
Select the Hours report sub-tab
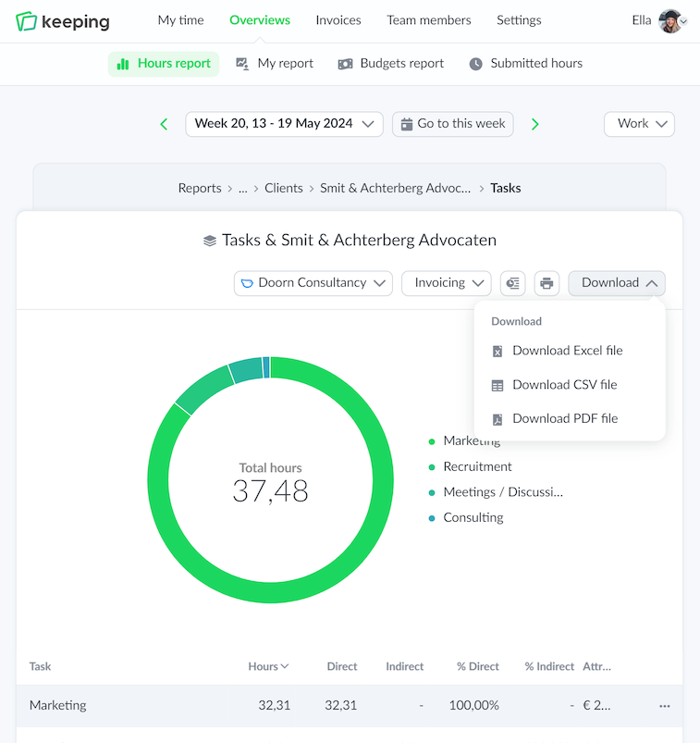click(164, 64)
